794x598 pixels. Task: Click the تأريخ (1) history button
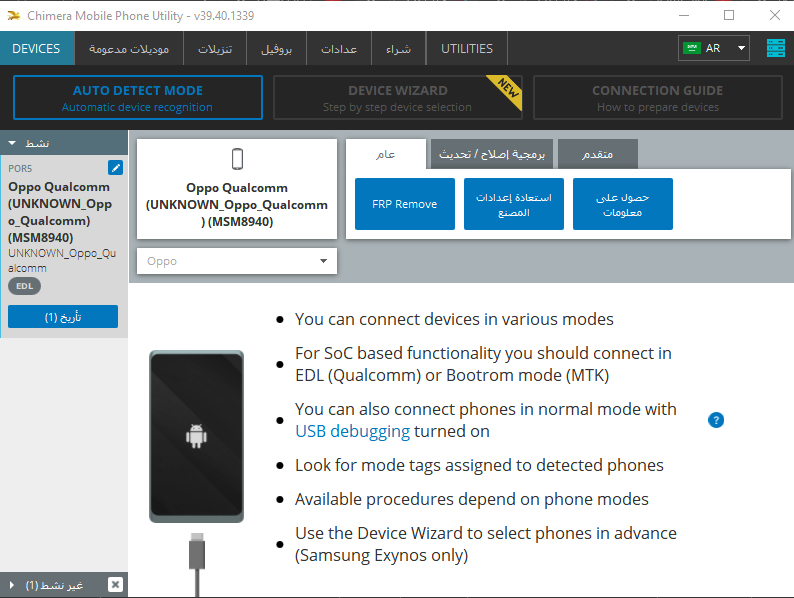pos(63,317)
